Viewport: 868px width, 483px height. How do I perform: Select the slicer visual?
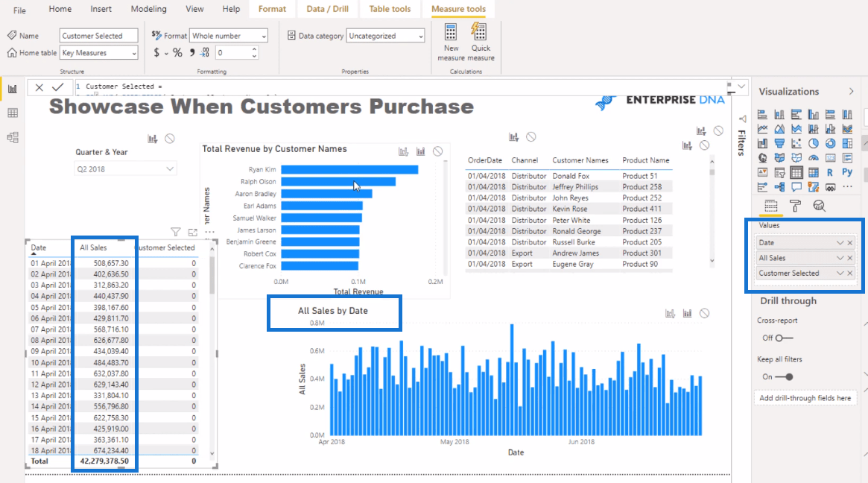779,172
